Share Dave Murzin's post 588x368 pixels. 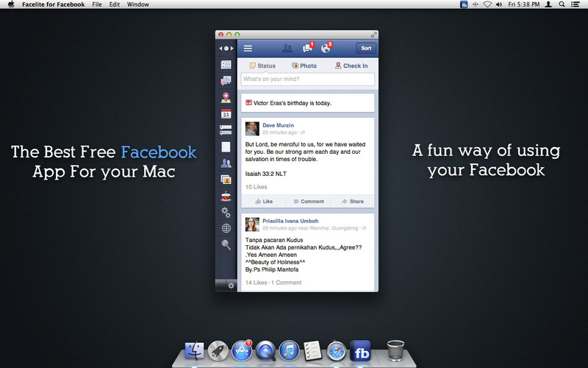pos(353,201)
